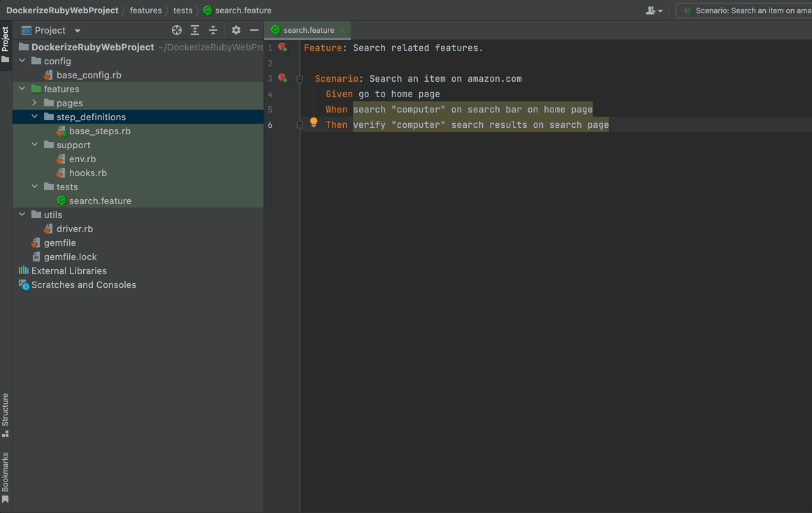
Task: Collapse all nodes with Collapse All icon
Action: [212, 30]
